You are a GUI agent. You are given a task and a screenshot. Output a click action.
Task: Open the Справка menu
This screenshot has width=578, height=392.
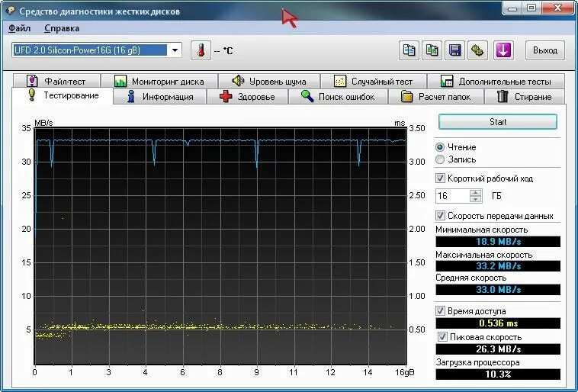coord(62,28)
